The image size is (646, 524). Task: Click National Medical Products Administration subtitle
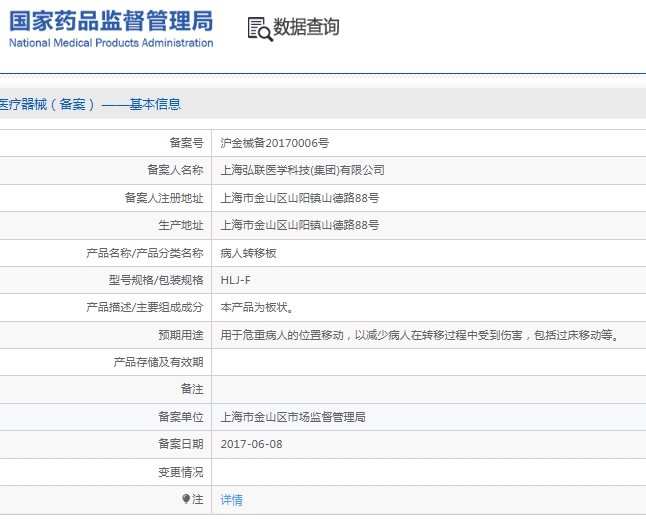coord(111,43)
